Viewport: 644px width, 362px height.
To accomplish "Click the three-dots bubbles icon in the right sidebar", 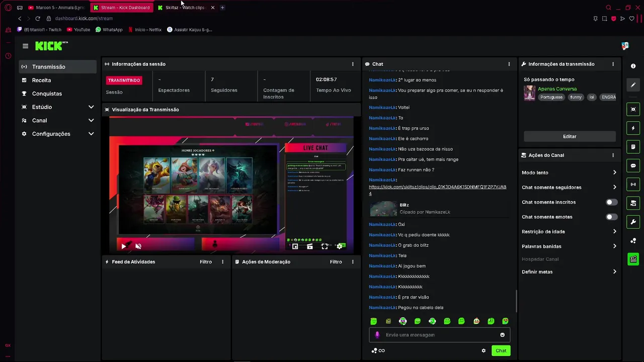I will coord(633,241).
